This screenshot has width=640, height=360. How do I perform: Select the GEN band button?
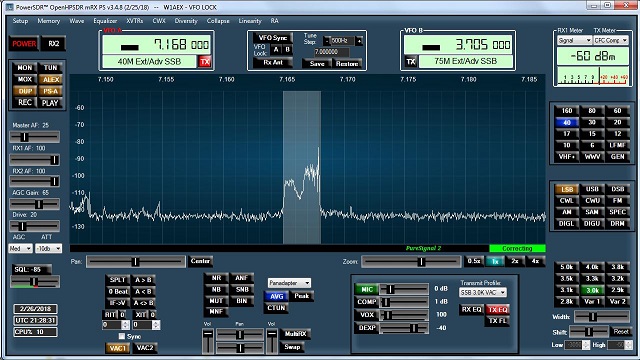617,156
